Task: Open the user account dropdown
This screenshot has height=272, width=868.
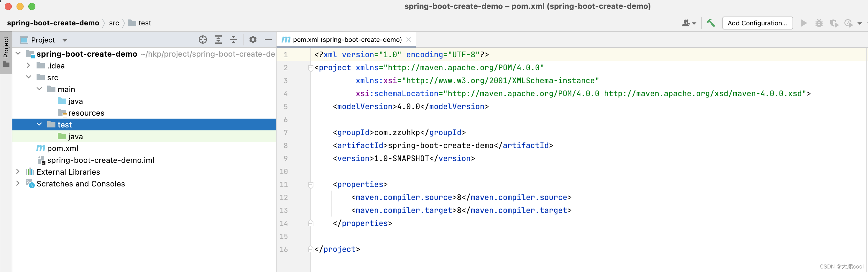Action: pyautogui.click(x=688, y=23)
